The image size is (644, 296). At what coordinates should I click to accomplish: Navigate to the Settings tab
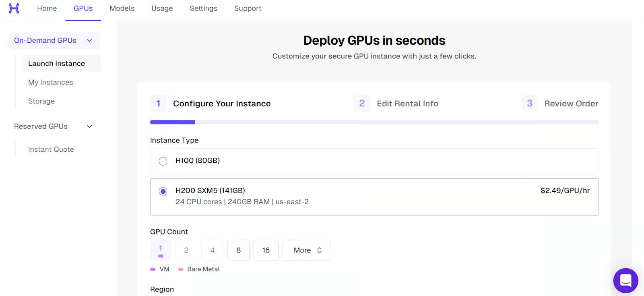click(x=203, y=8)
